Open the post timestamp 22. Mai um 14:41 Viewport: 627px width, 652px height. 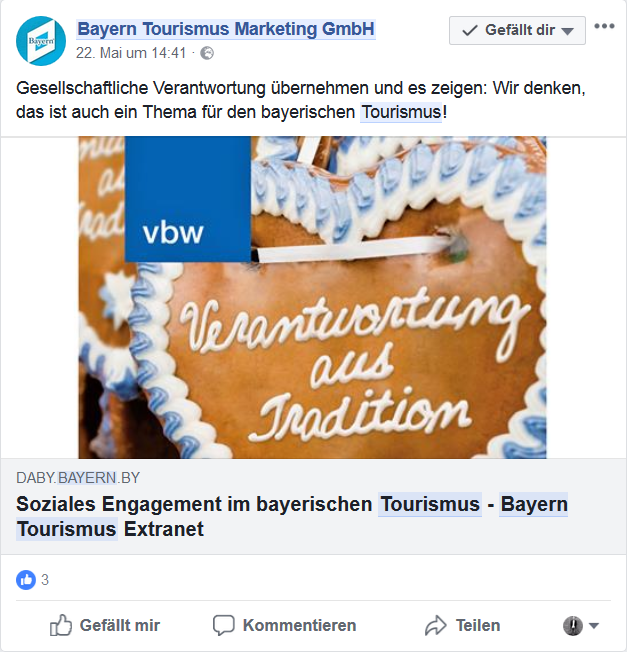tap(131, 53)
